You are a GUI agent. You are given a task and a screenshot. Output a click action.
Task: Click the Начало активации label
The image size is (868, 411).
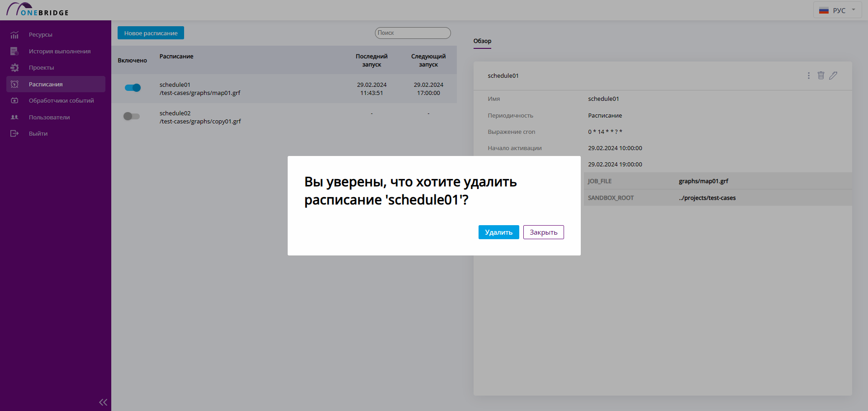tap(514, 148)
